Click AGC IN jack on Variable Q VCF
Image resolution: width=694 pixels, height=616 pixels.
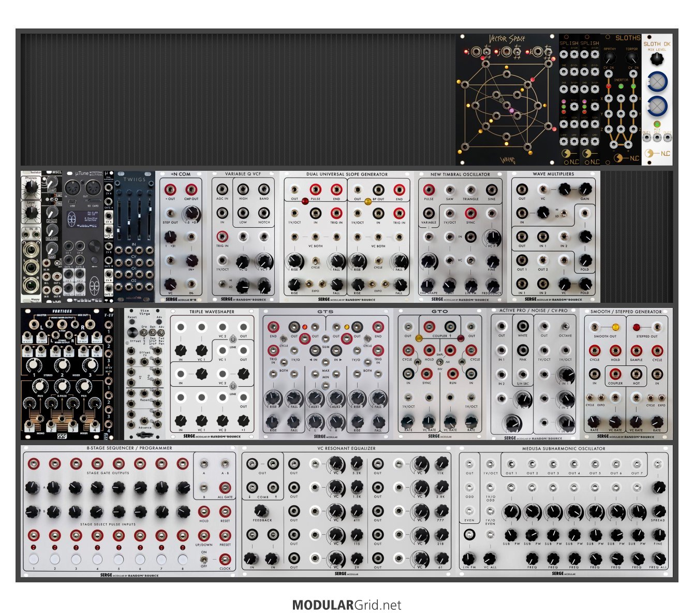[223, 189]
